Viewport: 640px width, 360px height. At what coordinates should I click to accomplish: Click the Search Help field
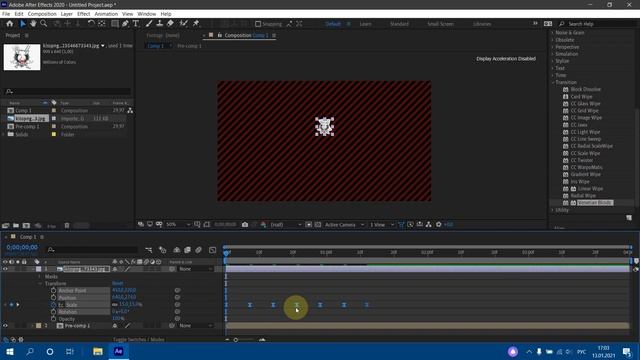coord(596,24)
